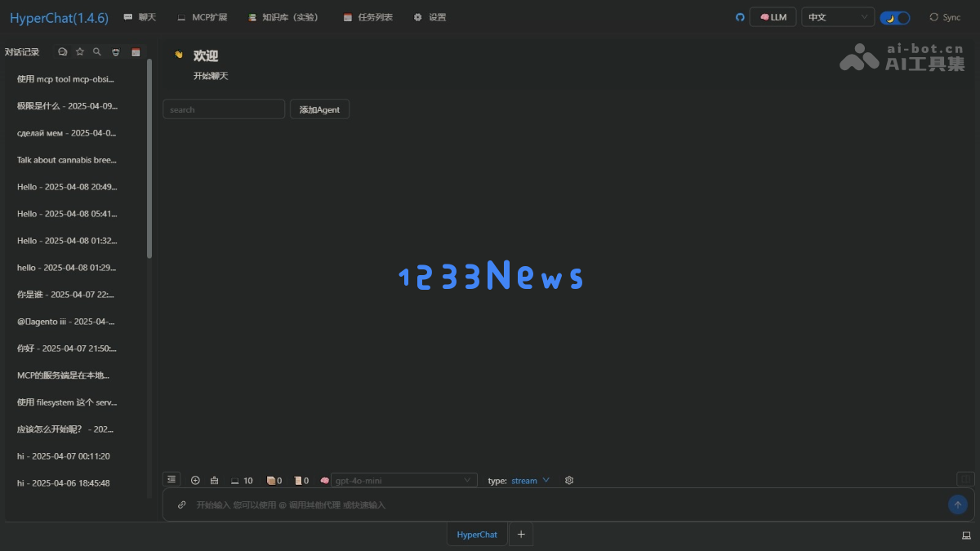Screen dimensions: 980x551
Task: Click the 添加Agent button
Action: [x=319, y=109]
